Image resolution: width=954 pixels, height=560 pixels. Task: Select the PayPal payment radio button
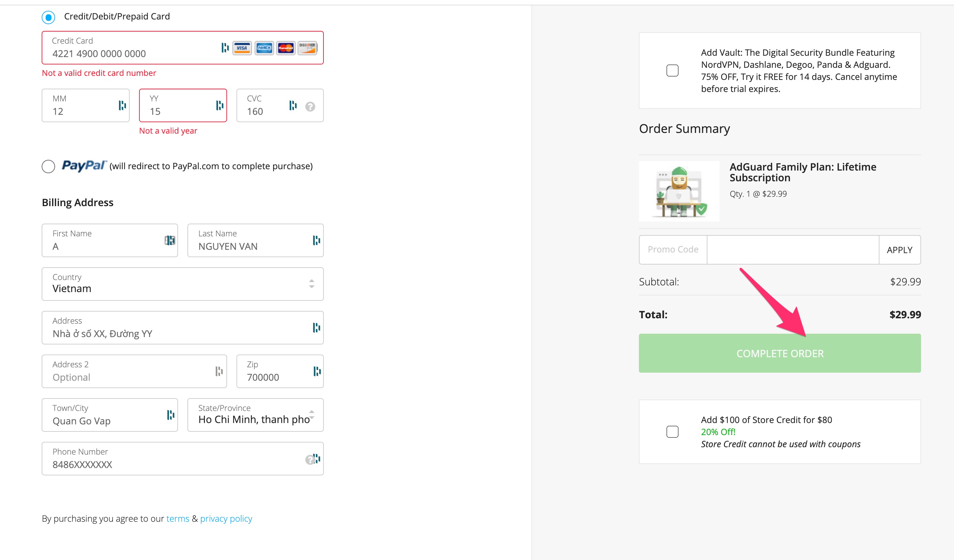tap(48, 167)
